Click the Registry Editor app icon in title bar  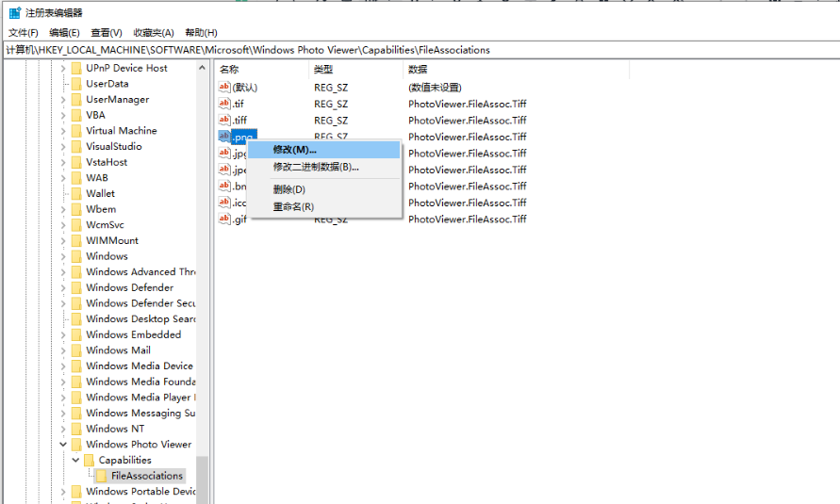pyautogui.click(x=14, y=13)
